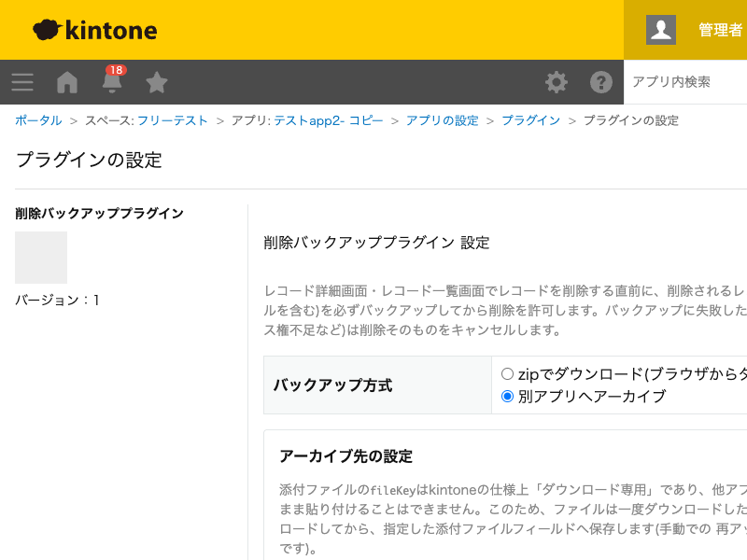Click the plugin icon placeholder thumbnail
The height and width of the screenshot is (560, 747).
(x=41, y=258)
